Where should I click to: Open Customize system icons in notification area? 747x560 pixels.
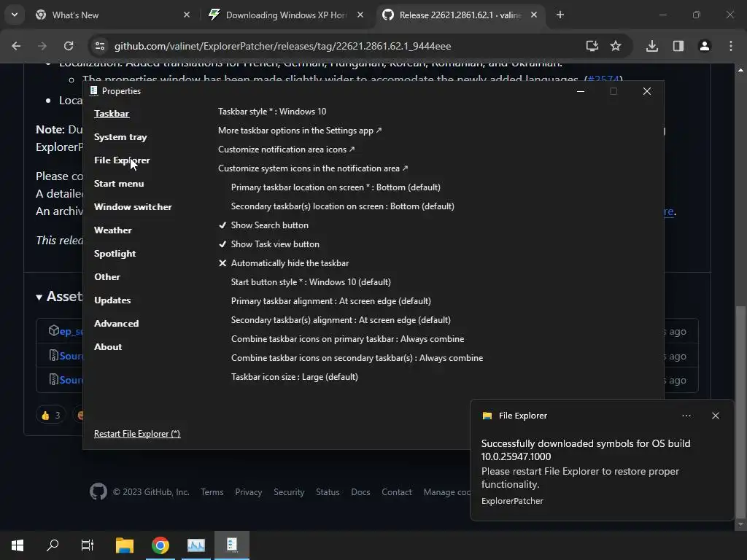click(313, 168)
